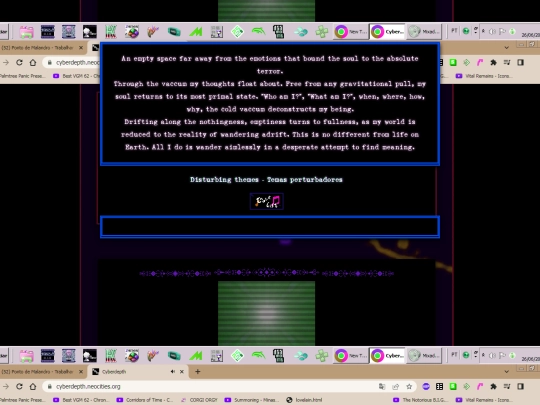Open the pink folder icon on upper taskbar
Image resolution: width=540 pixels, height=405 pixels.
27,32
